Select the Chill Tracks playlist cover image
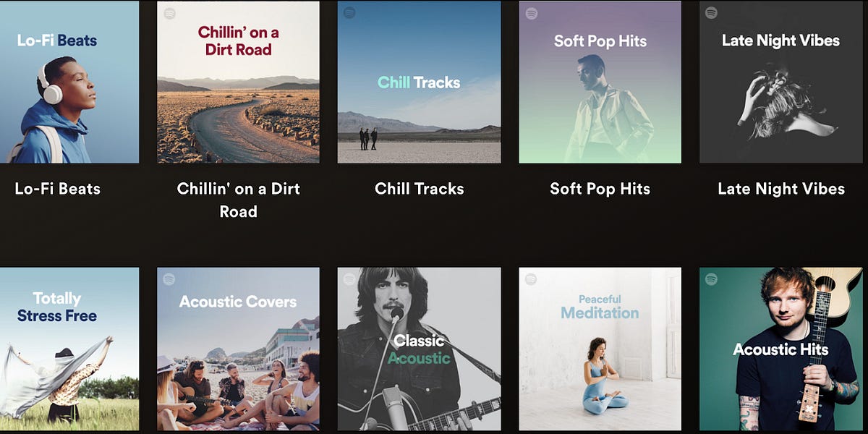868x434 pixels. (419, 82)
